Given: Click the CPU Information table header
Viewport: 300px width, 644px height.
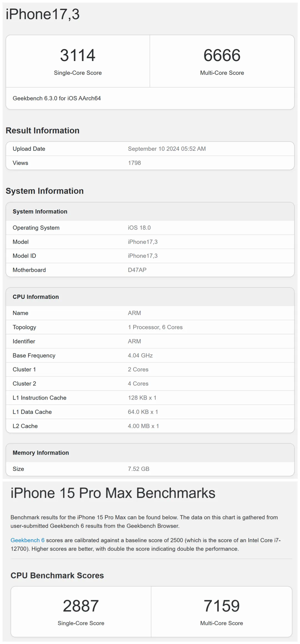Looking at the screenshot, I should (x=36, y=297).
